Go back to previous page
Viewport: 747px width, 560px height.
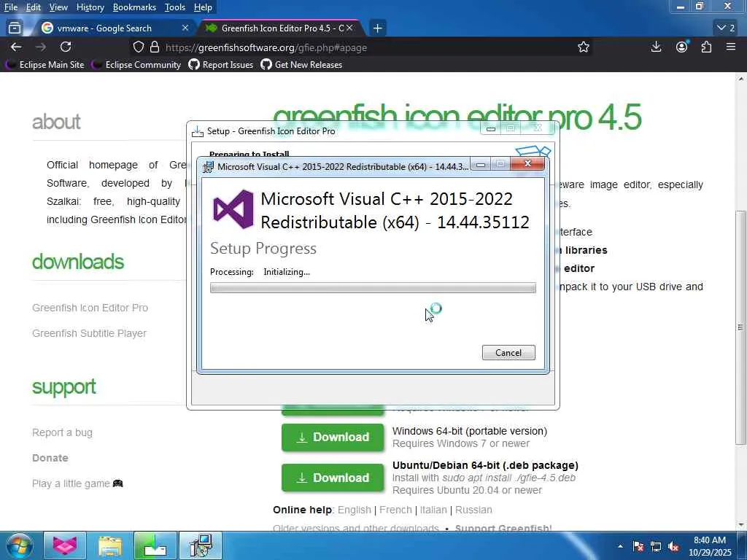[16, 47]
